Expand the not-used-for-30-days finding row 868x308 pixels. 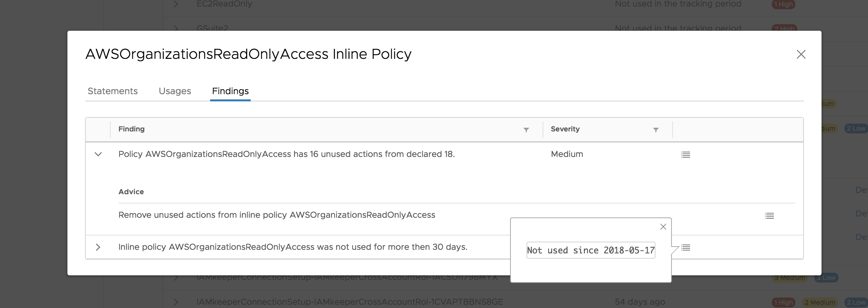coord(98,247)
